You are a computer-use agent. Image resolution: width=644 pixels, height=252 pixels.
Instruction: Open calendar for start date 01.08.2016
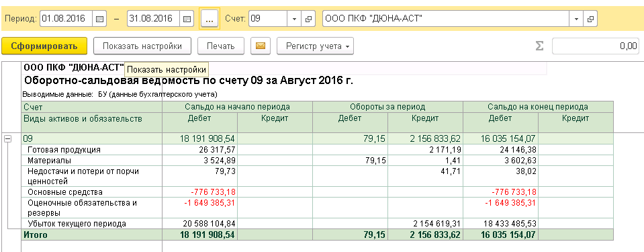99,19
